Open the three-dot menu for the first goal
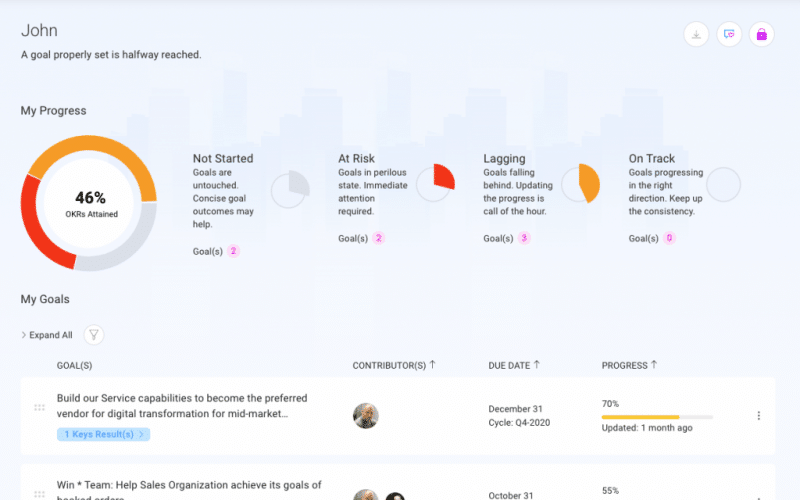800x500 pixels. (758, 416)
